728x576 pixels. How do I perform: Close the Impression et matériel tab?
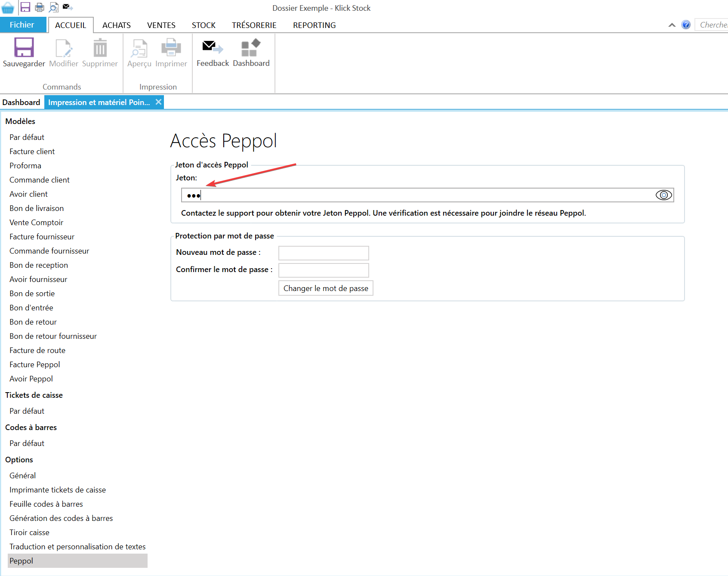(x=158, y=102)
